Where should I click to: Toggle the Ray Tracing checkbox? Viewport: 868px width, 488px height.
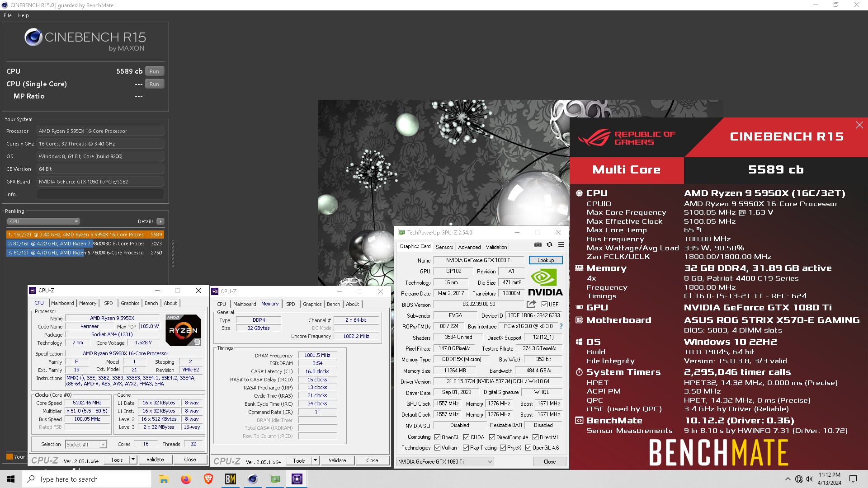(466, 448)
